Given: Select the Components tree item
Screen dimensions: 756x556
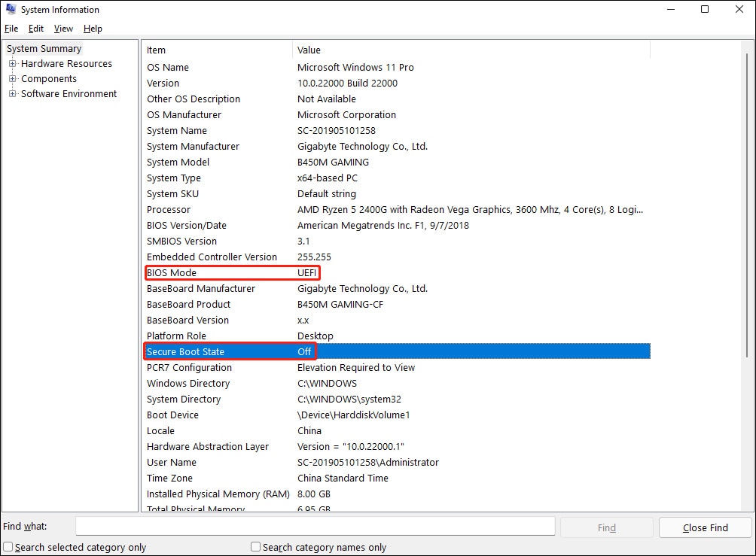Looking at the screenshot, I should 49,78.
